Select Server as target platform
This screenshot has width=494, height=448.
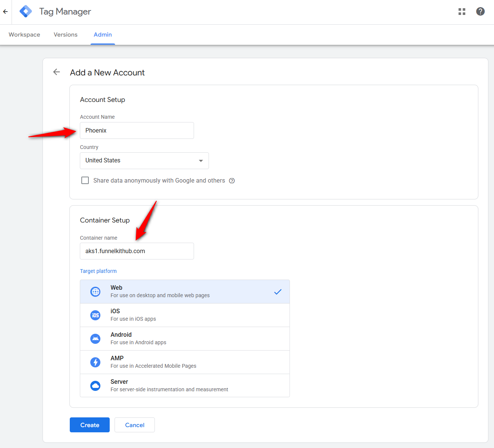click(x=185, y=386)
